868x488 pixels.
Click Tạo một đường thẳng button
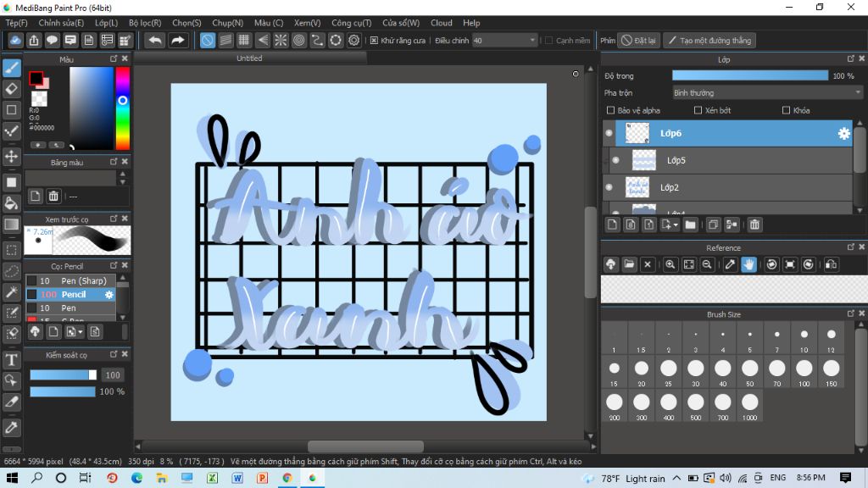[710, 41]
